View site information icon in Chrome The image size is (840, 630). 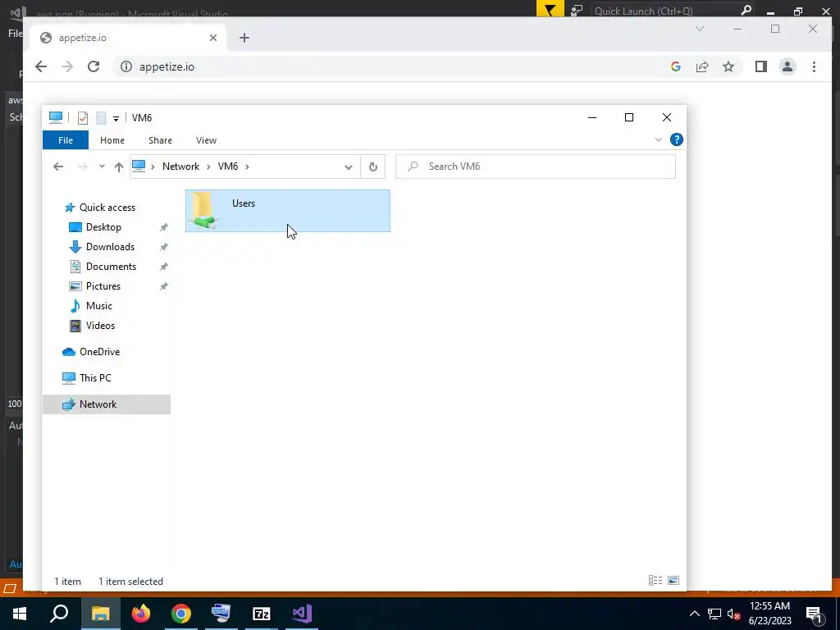click(x=126, y=66)
